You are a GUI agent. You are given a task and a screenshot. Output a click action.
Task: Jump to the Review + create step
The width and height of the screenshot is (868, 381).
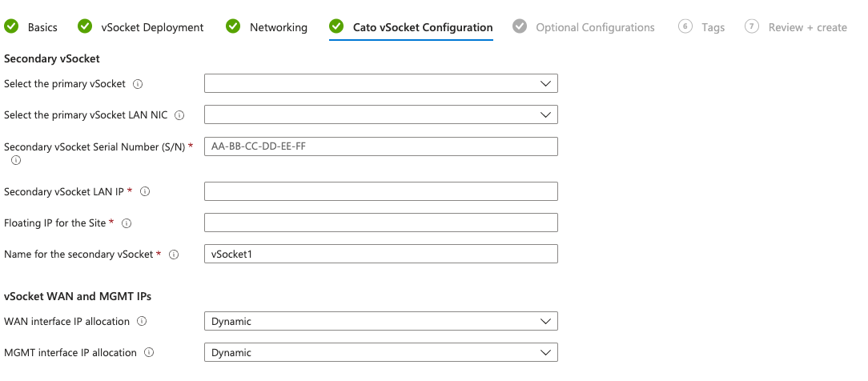(806, 27)
